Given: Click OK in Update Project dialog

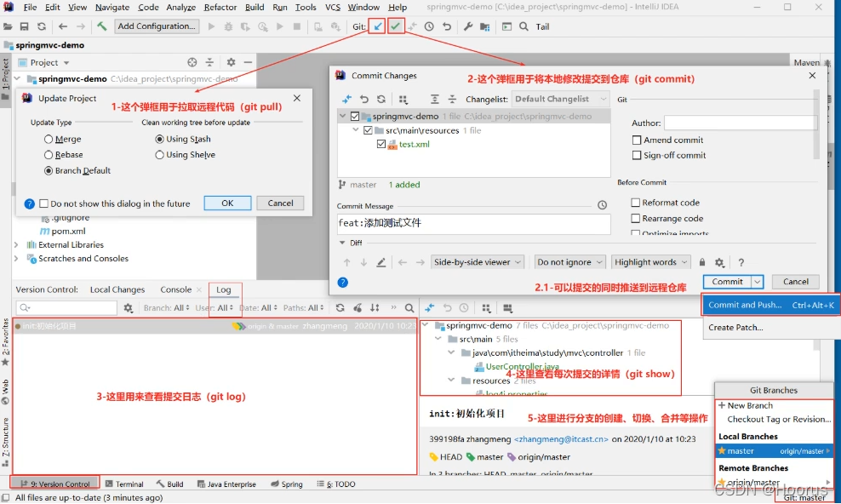Looking at the screenshot, I should [227, 203].
